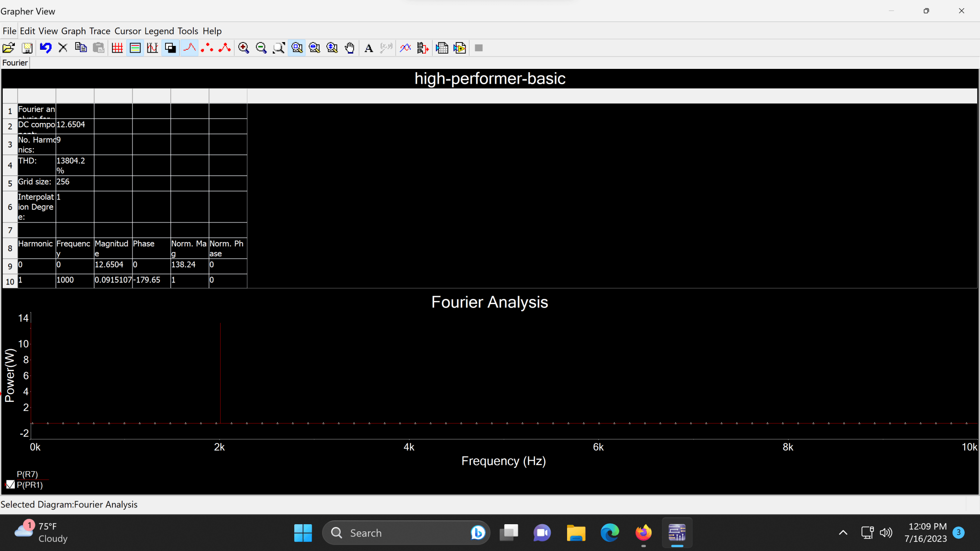Click the Add Text 'A' icon
The width and height of the screenshot is (980, 551).
(368, 48)
